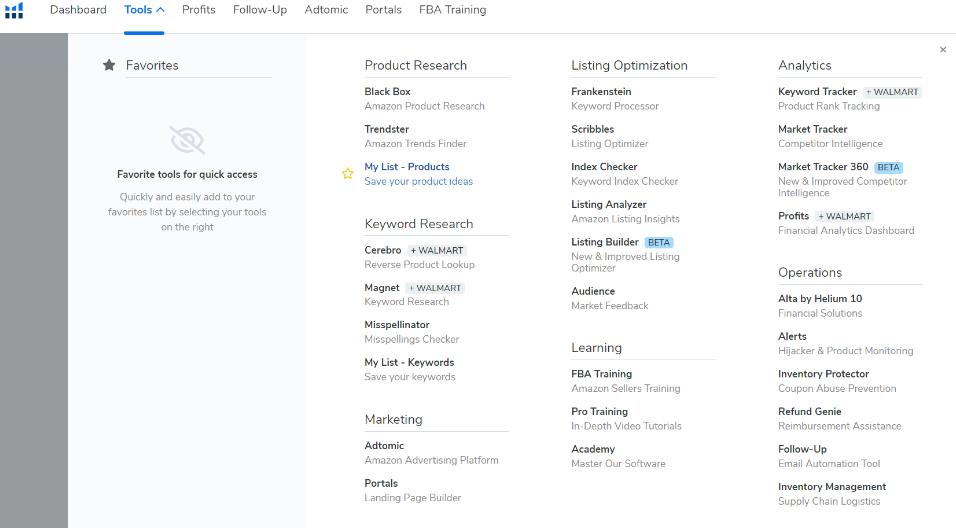This screenshot has width=956, height=528.
Task: Open Listing Builder beta tool
Action: (x=605, y=242)
